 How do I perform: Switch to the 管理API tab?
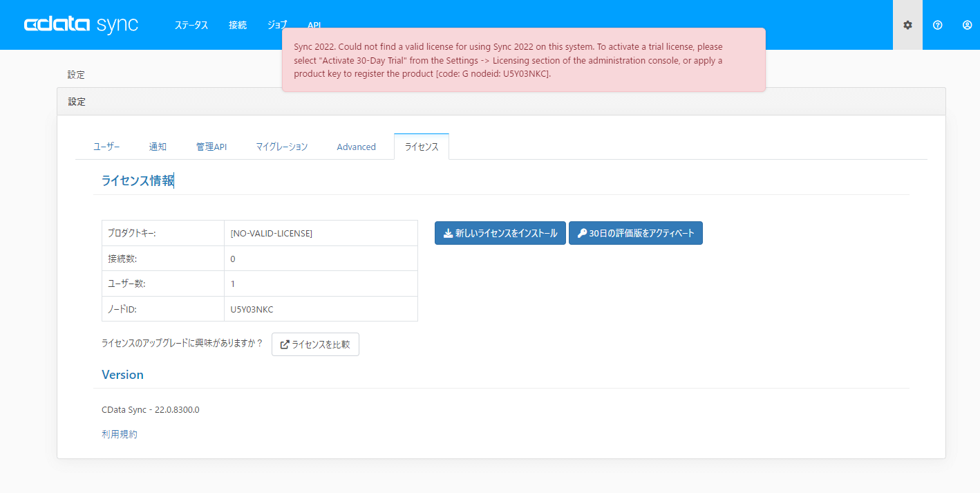tap(211, 147)
